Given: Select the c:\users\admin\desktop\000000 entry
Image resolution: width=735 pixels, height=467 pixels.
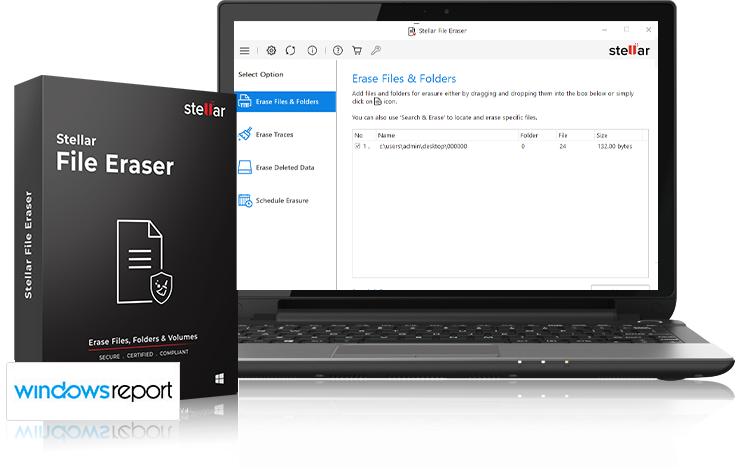Looking at the screenshot, I should pyautogui.click(x=423, y=146).
